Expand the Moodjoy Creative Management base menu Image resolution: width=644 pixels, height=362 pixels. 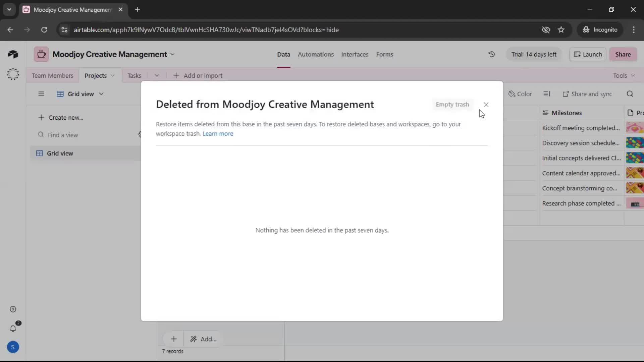172,54
